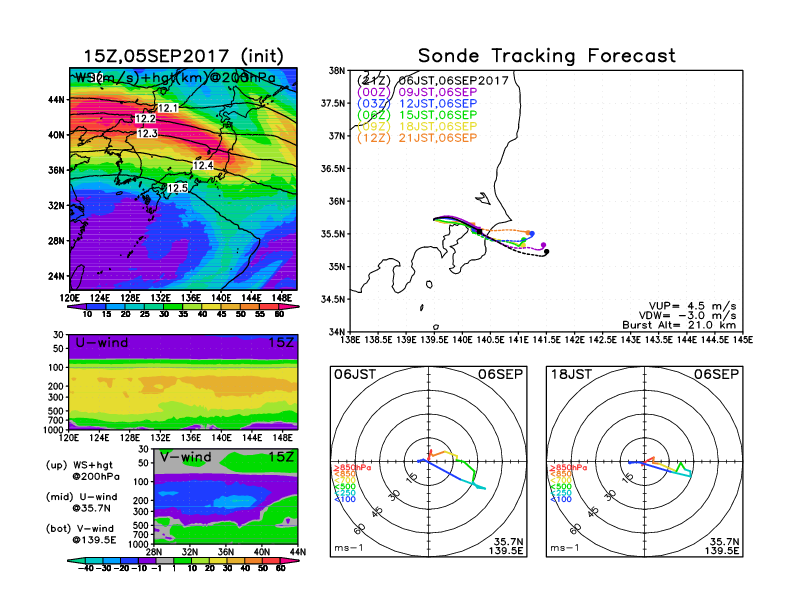The height and width of the screenshot is (612, 792).
Task: Click the "Sonde Tracking Forecast" title
Action: (x=547, y=56)
